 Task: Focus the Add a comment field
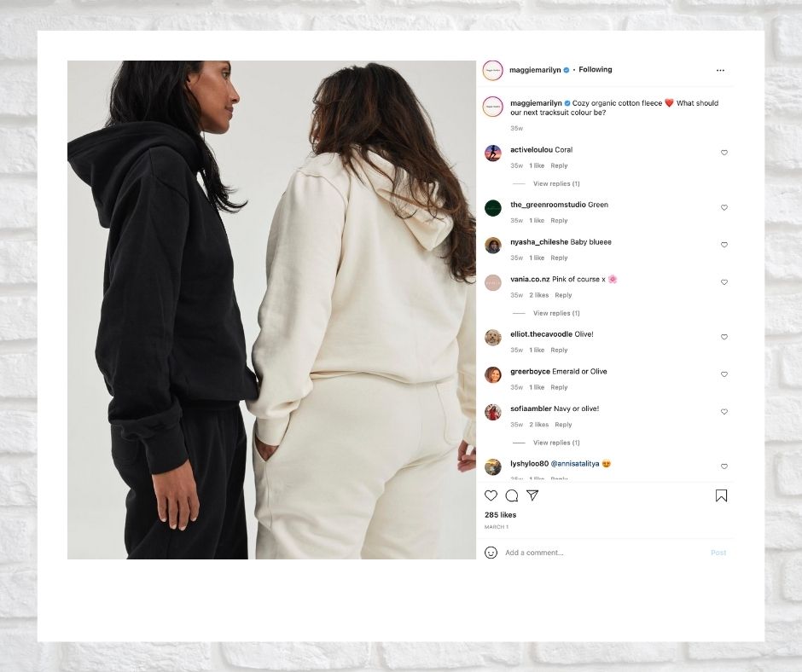pyautogui.click(x=603, y=553)
